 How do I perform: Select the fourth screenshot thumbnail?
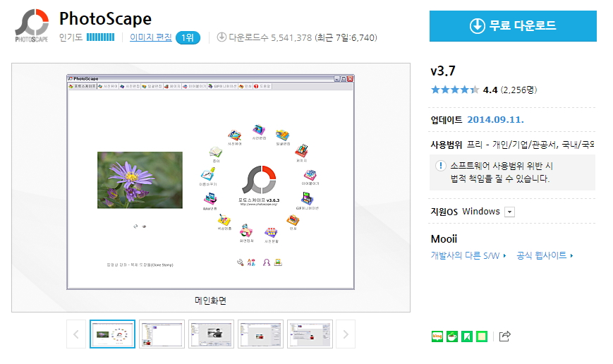click(260, 334)
